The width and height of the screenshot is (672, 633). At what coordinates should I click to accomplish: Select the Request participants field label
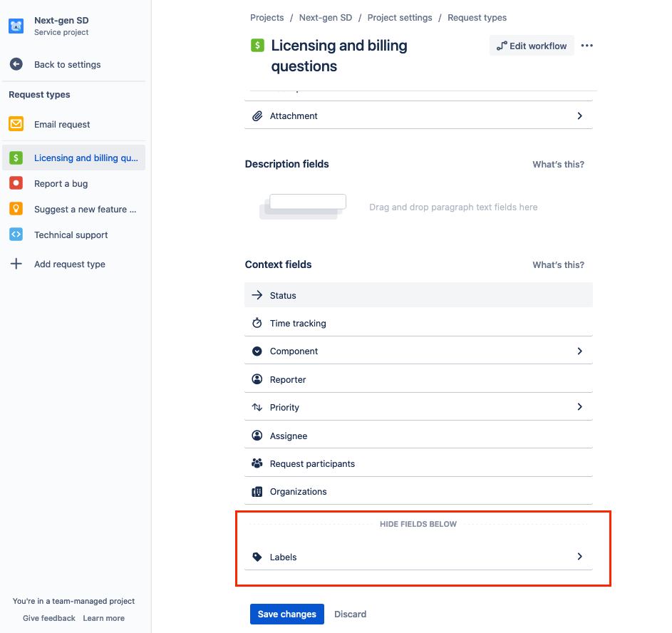312,464
